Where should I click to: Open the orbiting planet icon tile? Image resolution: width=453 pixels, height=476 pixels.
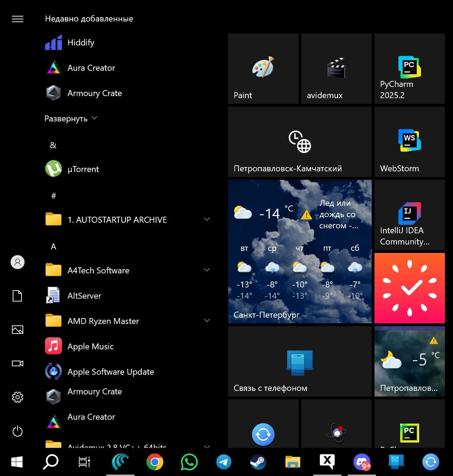tap(336, 424)
